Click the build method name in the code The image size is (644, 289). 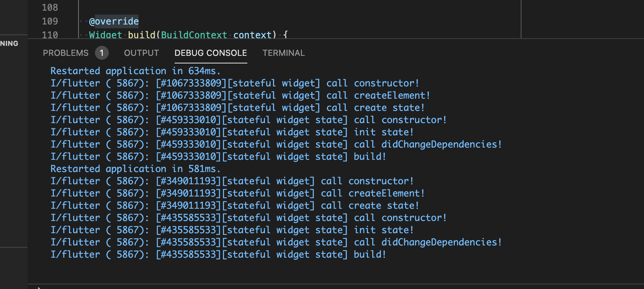click(141, 35)
